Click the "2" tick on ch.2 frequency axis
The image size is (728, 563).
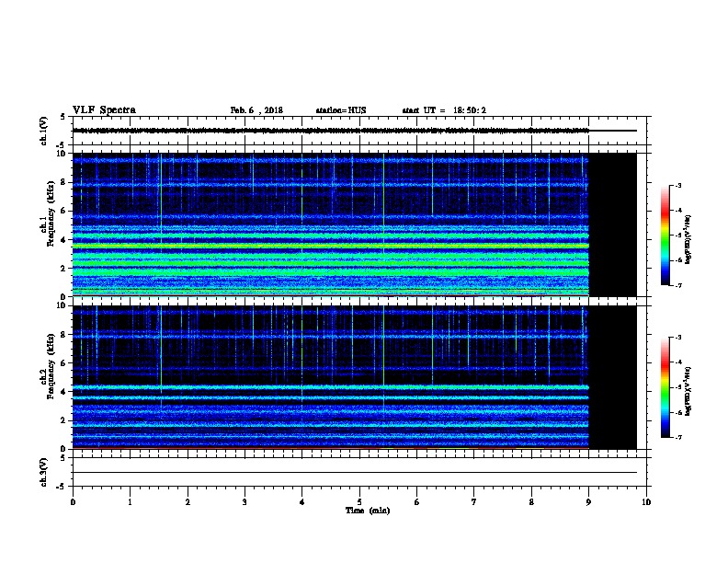click(63, 420)
